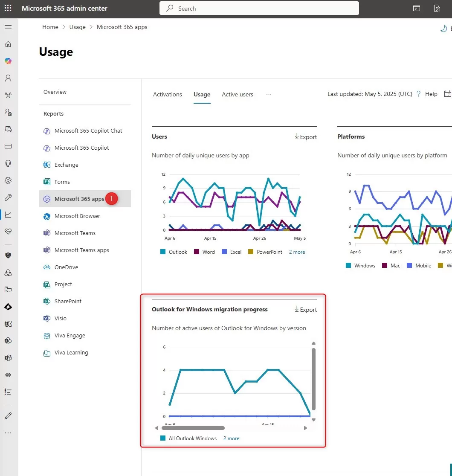Screen dimensions: 452x476
Task: Select the Microsoft Browser report
Action: [x=85, y=216]
